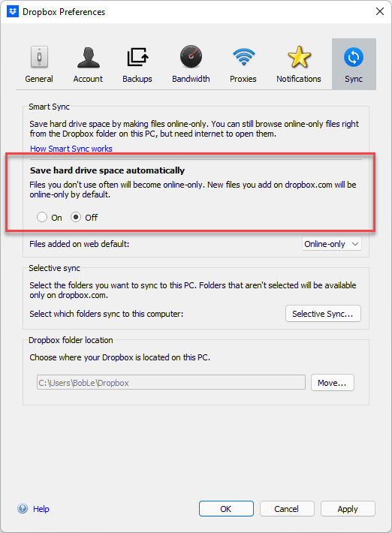Click the Dropbox folder path field

tap(171, 382)
